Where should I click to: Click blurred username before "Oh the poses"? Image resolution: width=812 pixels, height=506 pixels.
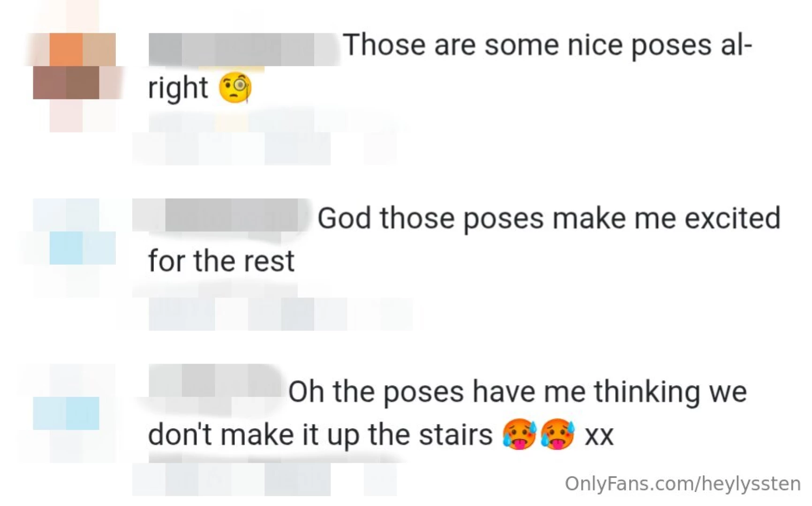coord(216,382)
